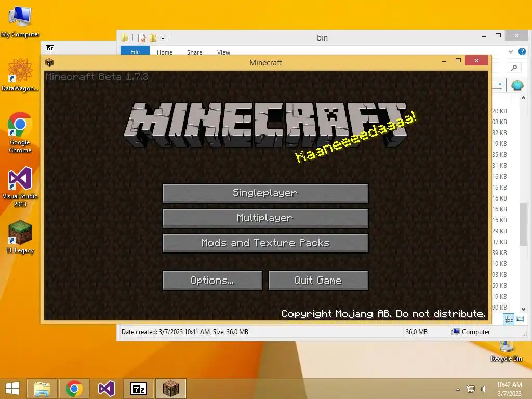Start a Singleplayer game
The image size is (532, 399).
(265, 193)
